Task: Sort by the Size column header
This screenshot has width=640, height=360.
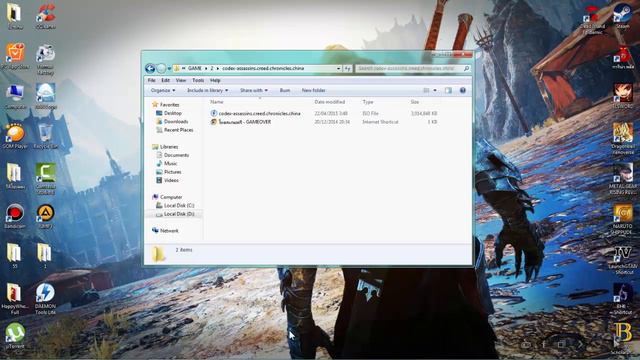Action: coord(415,102)
